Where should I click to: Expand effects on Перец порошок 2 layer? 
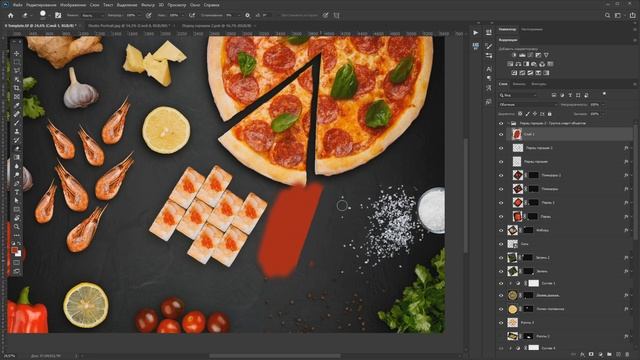631,148
